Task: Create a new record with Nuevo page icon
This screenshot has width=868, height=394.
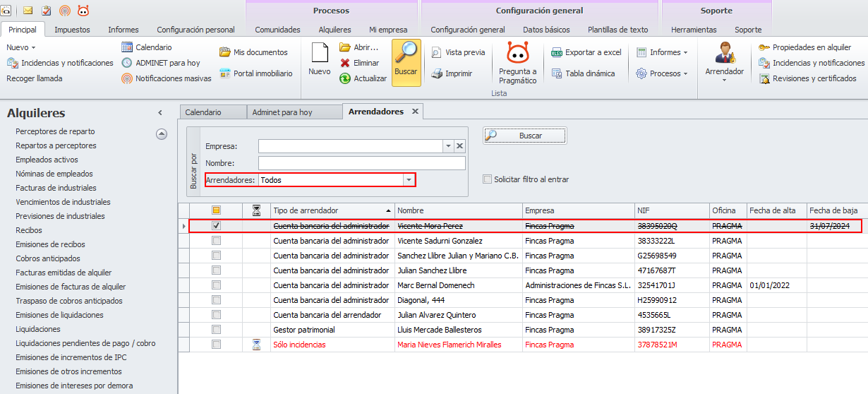Action: [x=320, y=59]
